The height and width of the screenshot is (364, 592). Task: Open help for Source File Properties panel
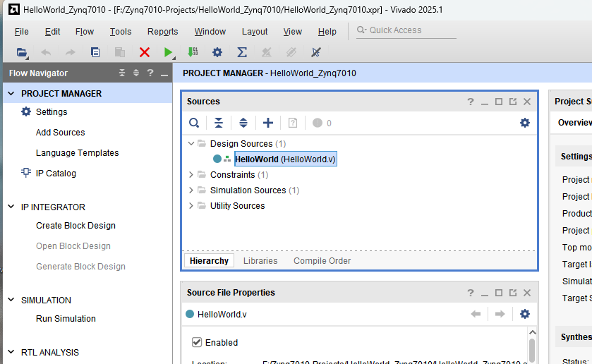point(471,293)
